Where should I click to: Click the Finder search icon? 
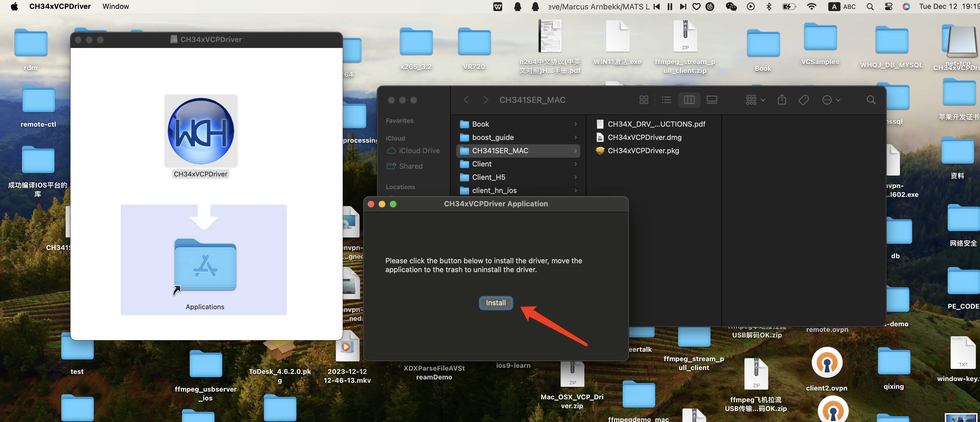(x=871, y=100)
